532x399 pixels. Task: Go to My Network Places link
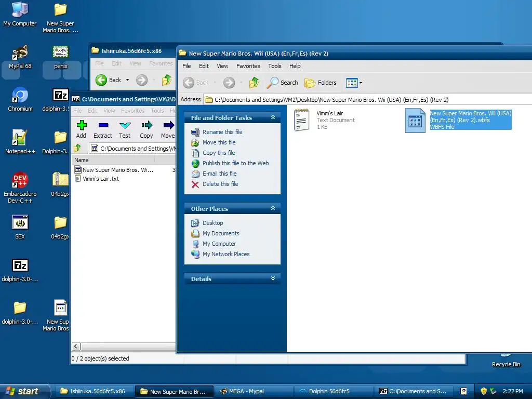pyautogui.click(x=226, y=254)
